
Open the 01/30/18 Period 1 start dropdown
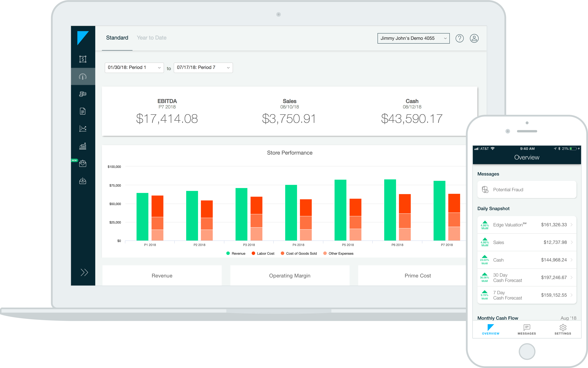(134, 68)
